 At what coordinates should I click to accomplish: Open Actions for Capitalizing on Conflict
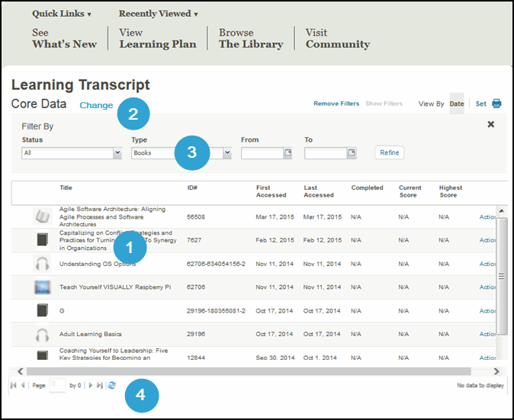click(x=487, y=240)
